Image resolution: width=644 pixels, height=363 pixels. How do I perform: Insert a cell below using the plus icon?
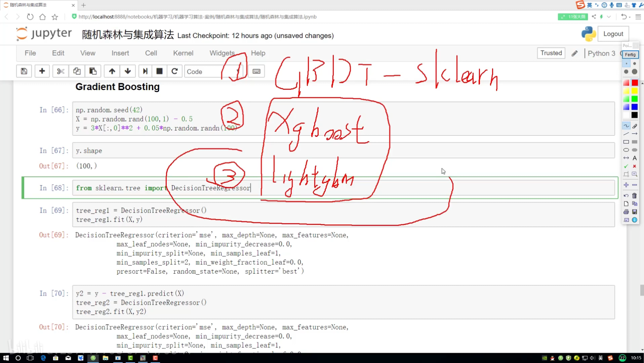coord(42,71)
